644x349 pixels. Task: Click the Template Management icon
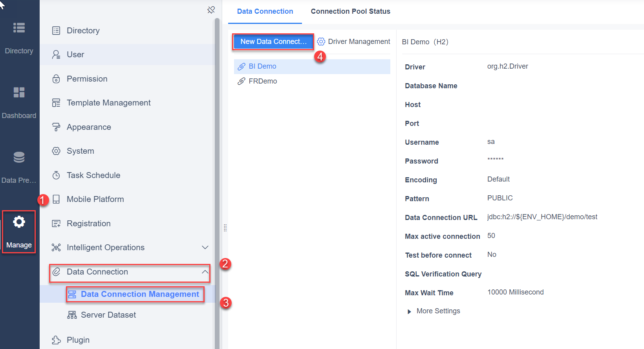point(56,103)
